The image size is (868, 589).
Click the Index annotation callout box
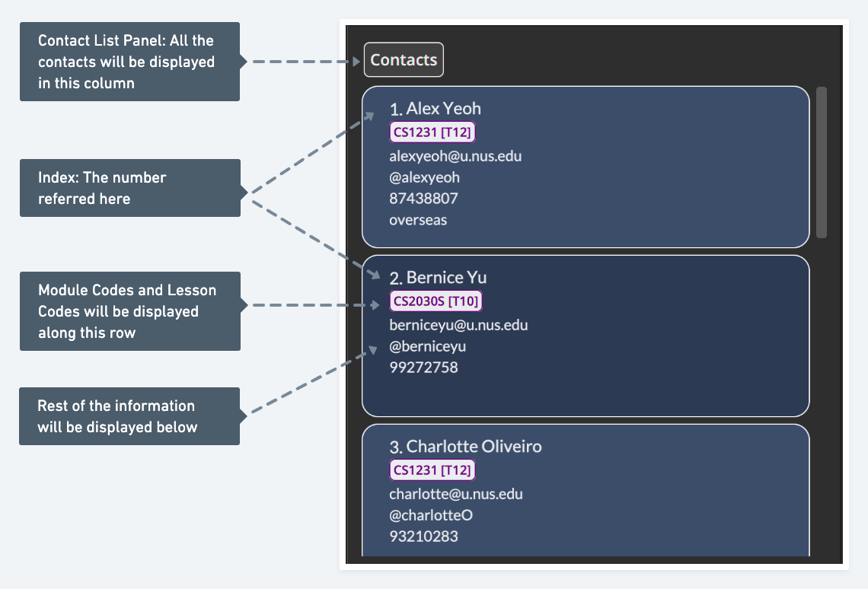(129, 188)
